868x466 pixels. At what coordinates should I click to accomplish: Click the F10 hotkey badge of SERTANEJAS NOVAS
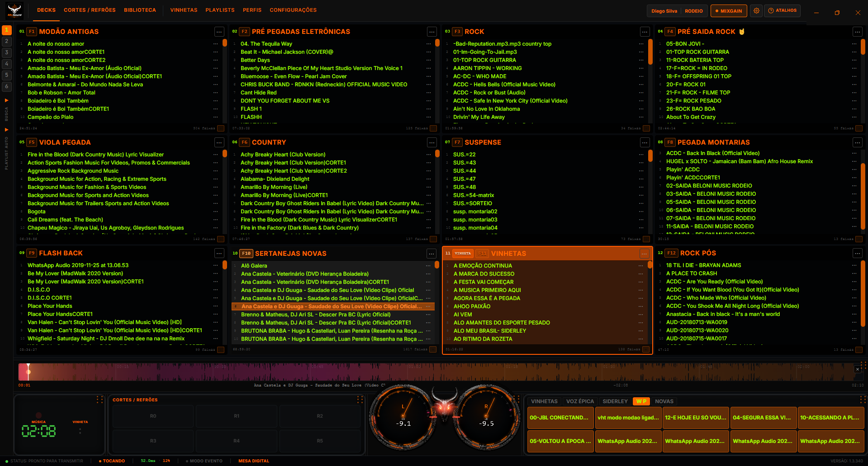tap(246, 254)
